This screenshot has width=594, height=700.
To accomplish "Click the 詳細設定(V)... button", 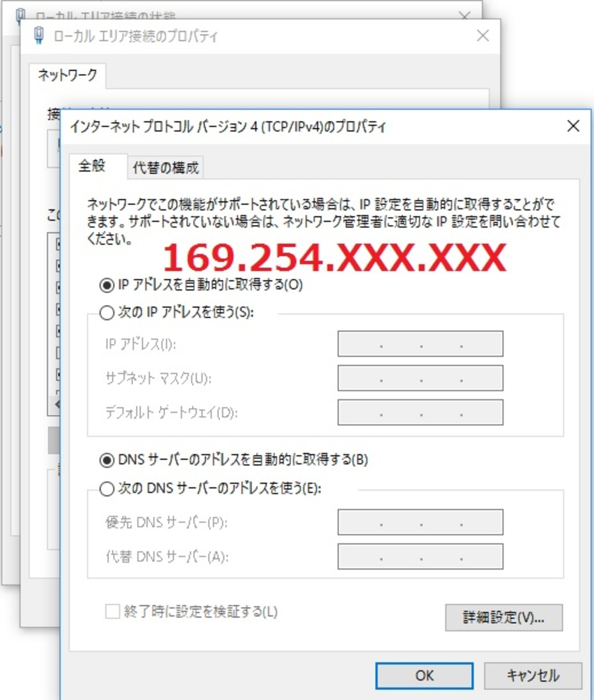I will click(504, 618).
